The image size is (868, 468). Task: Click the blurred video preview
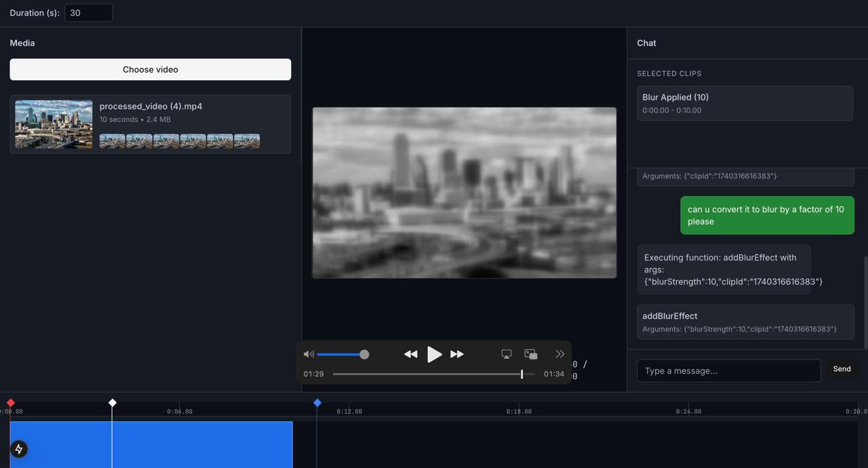[465, 193]
